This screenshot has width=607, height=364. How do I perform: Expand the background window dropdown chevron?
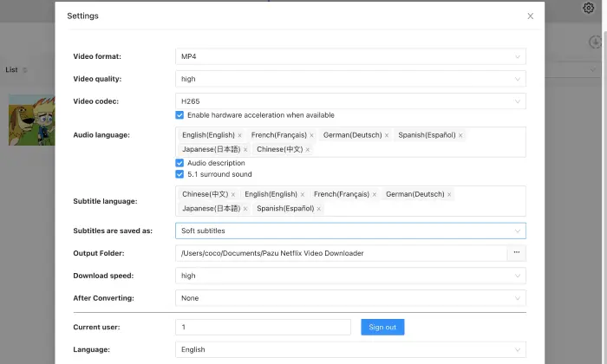click(592, 70)
